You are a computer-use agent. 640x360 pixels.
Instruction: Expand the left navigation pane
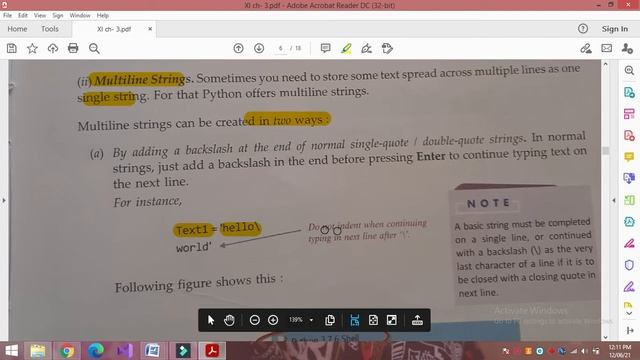pyautogui.click(x=4, y=200)
